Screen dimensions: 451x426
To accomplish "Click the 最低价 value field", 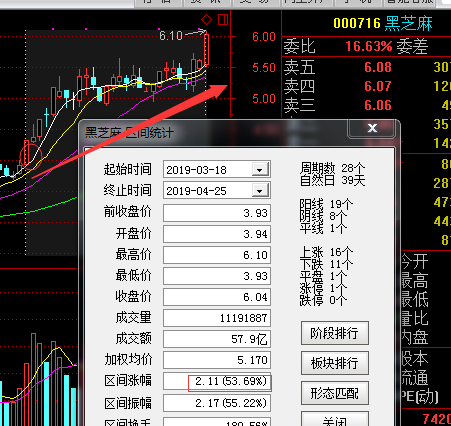I will [217, 276].
